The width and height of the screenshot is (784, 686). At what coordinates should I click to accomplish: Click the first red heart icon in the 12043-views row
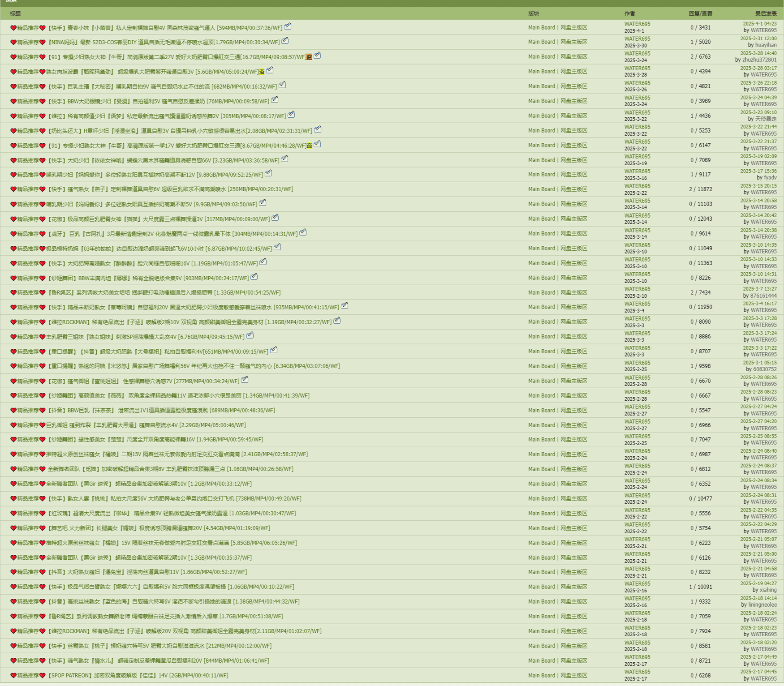click(13, 219)
